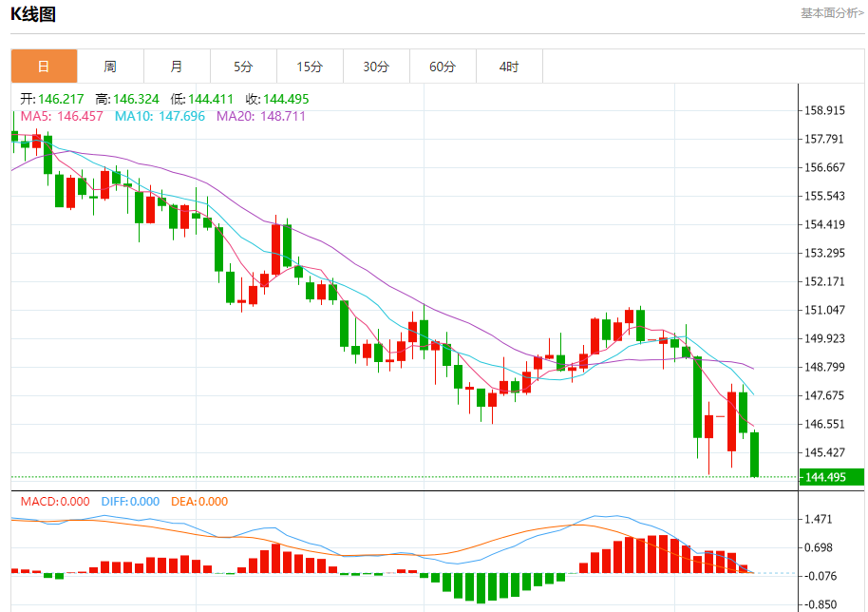Click the DEA:0.000 label

(199, 502)
